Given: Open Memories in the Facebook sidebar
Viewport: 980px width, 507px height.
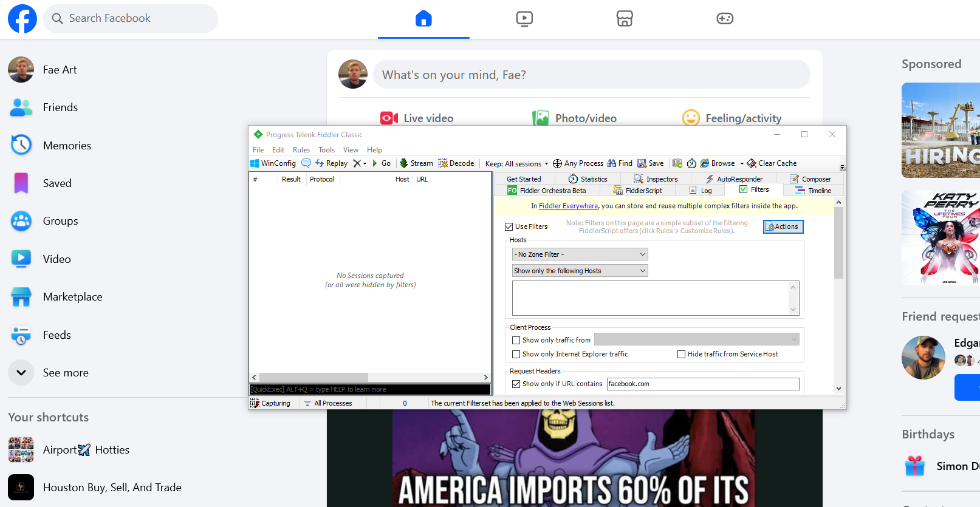Looking at the screenshot, I should point(50,146).
